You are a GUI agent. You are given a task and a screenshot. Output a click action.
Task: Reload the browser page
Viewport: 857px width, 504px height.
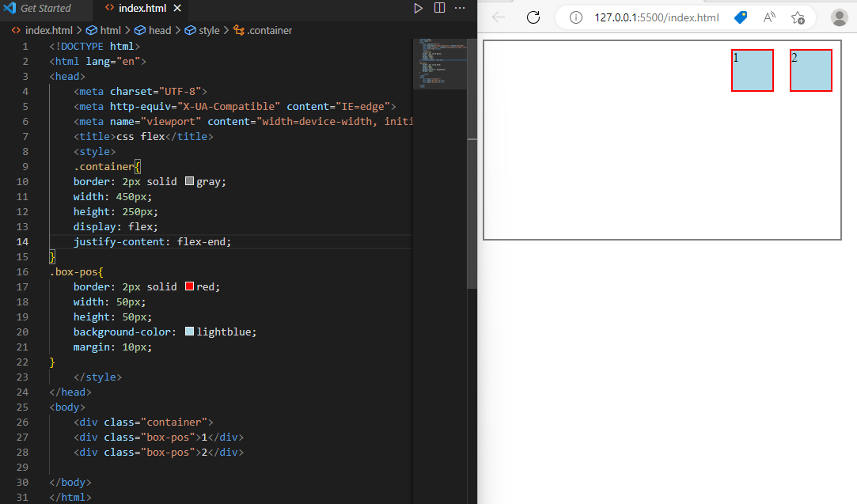[533, 17]
